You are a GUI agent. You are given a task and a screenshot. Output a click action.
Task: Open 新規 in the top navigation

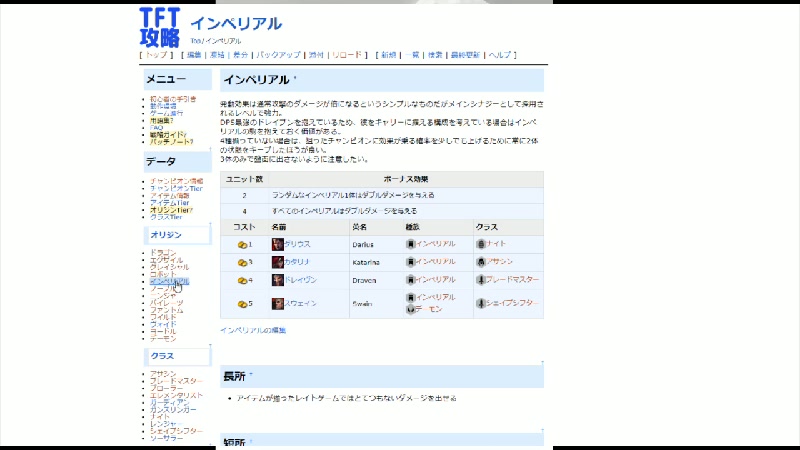tap(388, 55)
